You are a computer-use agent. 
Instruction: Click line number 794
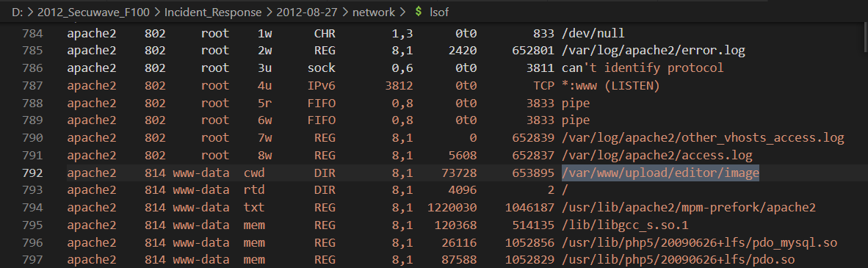tap(32, 209)
